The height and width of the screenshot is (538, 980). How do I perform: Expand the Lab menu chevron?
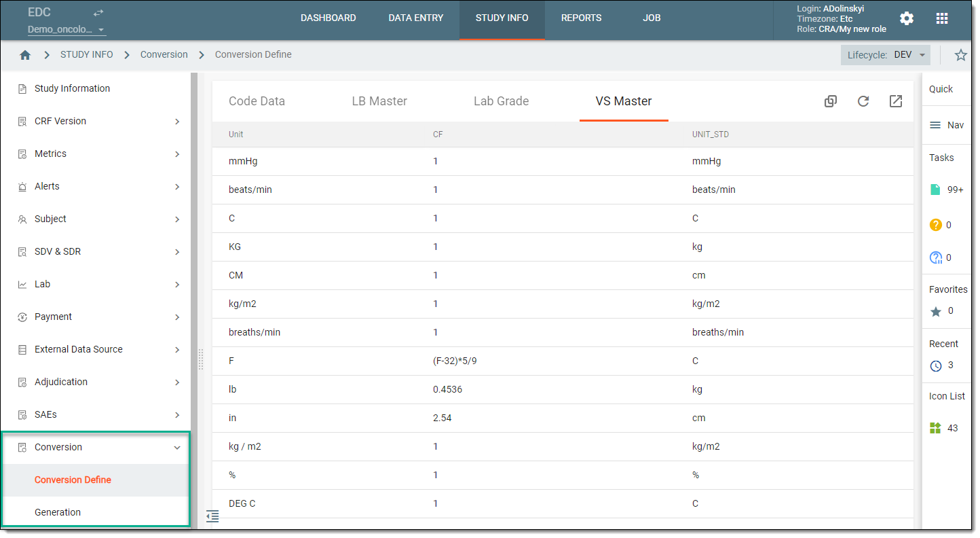pyautogui.click(x=177, y=285)
